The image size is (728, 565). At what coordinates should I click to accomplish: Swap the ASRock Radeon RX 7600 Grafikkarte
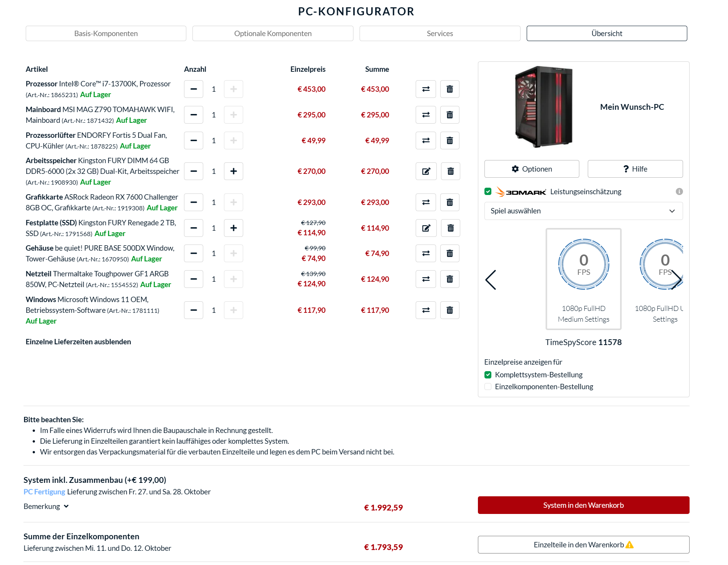coord(426,202)
